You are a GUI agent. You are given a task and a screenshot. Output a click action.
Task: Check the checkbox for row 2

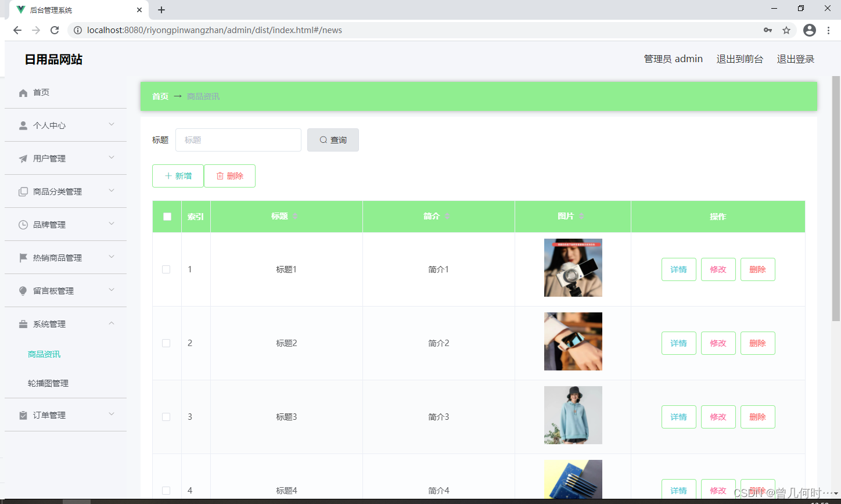(166, 343)
